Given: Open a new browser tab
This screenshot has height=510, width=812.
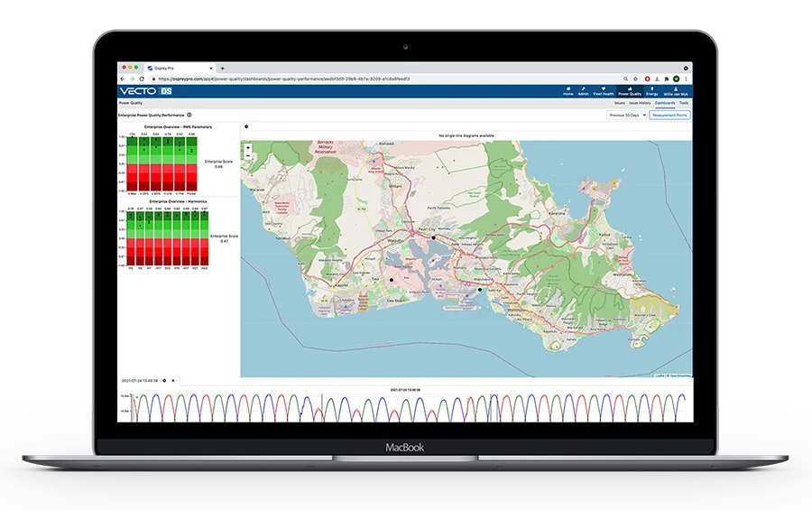Looking at the screenshot, I should point(223,68).
